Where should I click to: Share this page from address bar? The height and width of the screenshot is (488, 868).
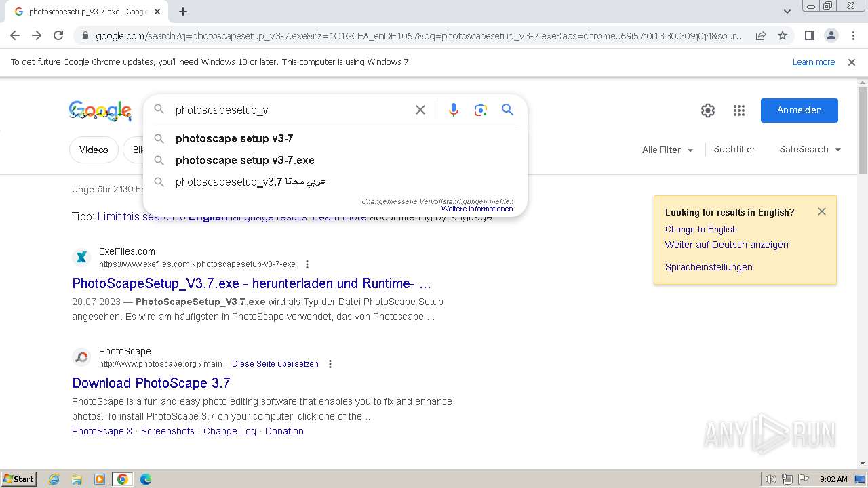tap(761, 35)
